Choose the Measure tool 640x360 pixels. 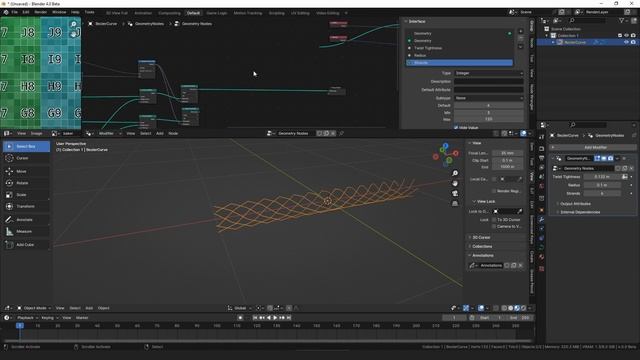(27, 231)
